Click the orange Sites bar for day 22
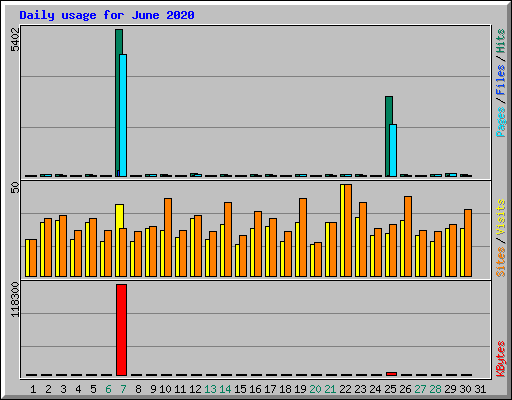Image resolution: width=512 pixels, height=400 pixels. click(x=348, y=230)
